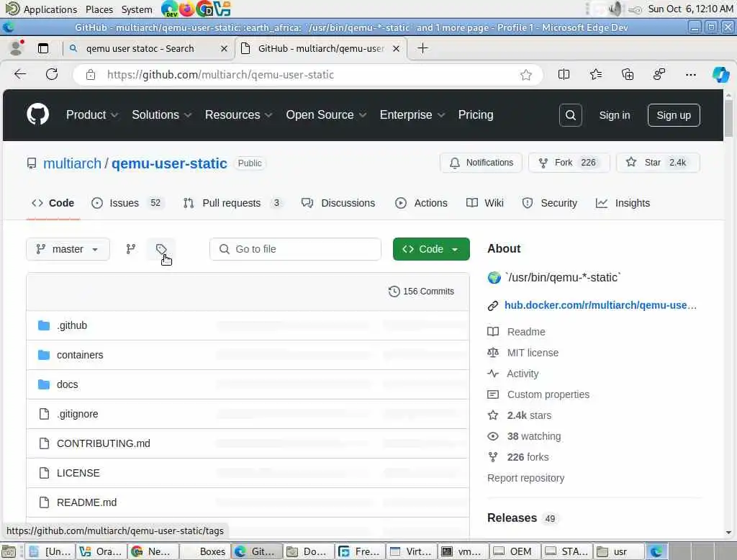The width and height of the screenshot is (737, 560).
Task: Focus the Go to file search field
Action: coord(295,249)
